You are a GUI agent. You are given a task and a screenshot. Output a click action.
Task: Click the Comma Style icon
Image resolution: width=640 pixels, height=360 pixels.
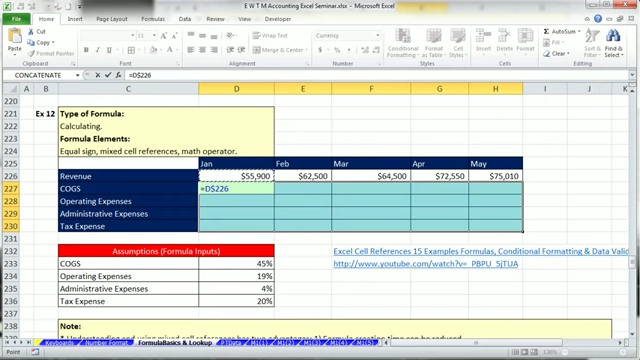349,50
